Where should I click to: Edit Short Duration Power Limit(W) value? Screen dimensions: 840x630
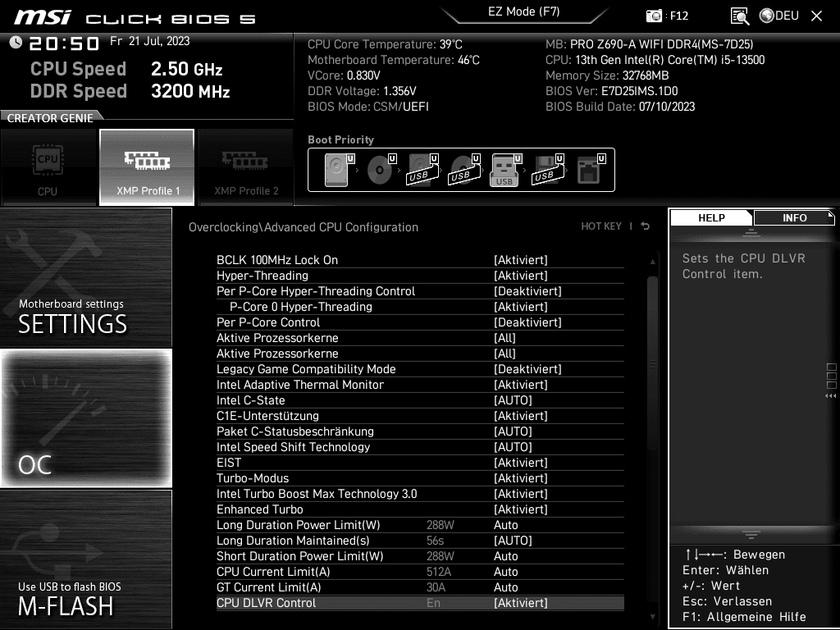(x=505, y=555)
